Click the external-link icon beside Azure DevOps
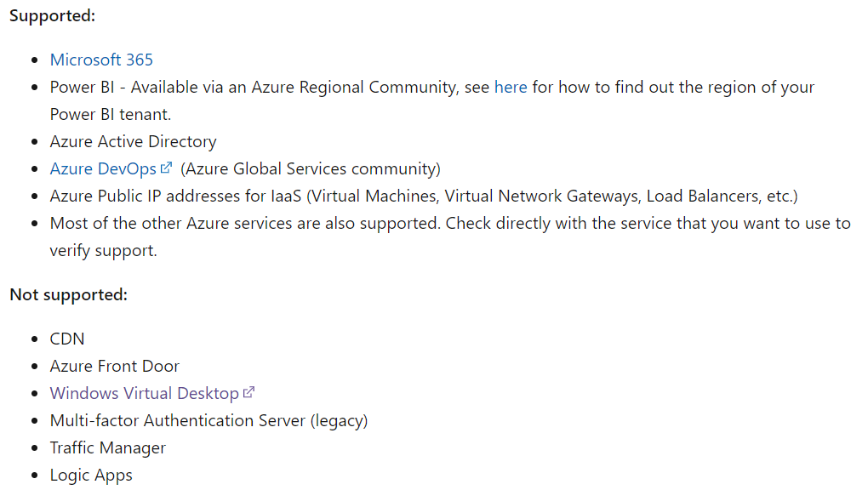This screenshot has height=490, width=868. point(166,168)
